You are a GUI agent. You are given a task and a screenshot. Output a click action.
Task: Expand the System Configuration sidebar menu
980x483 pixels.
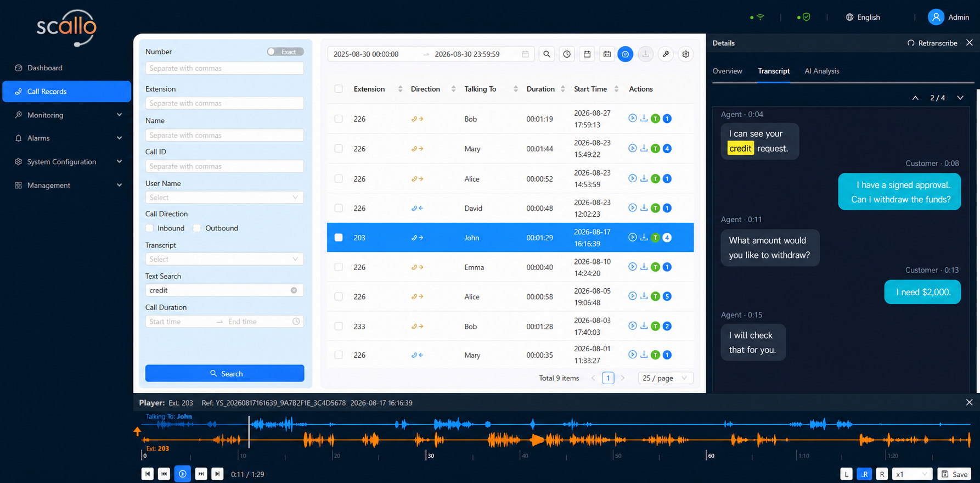point(67,162)
